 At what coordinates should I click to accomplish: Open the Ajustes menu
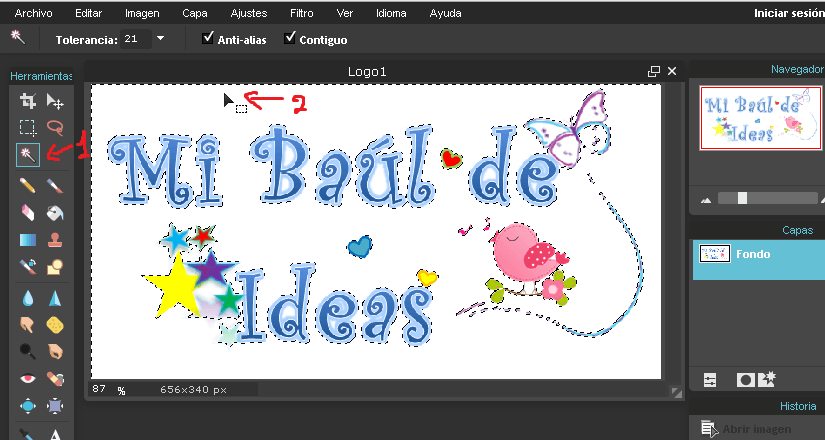(249, 13)
